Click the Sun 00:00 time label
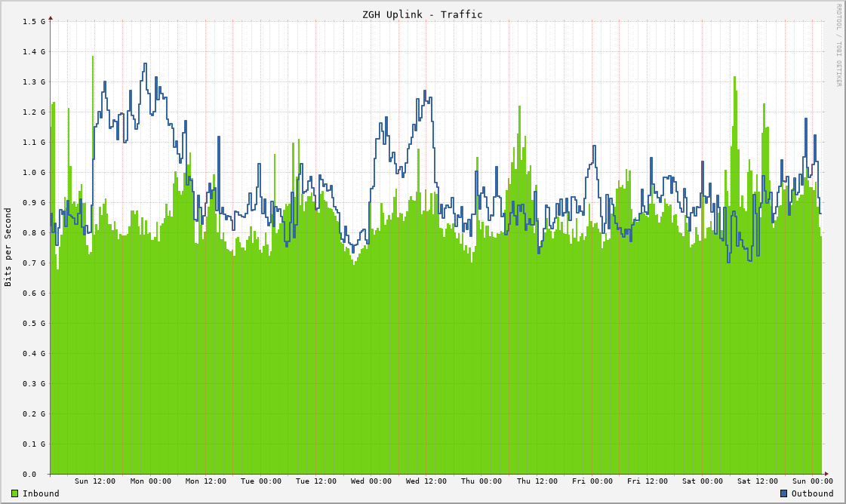This screenshot has width=846, height=504. click(813, 481)
